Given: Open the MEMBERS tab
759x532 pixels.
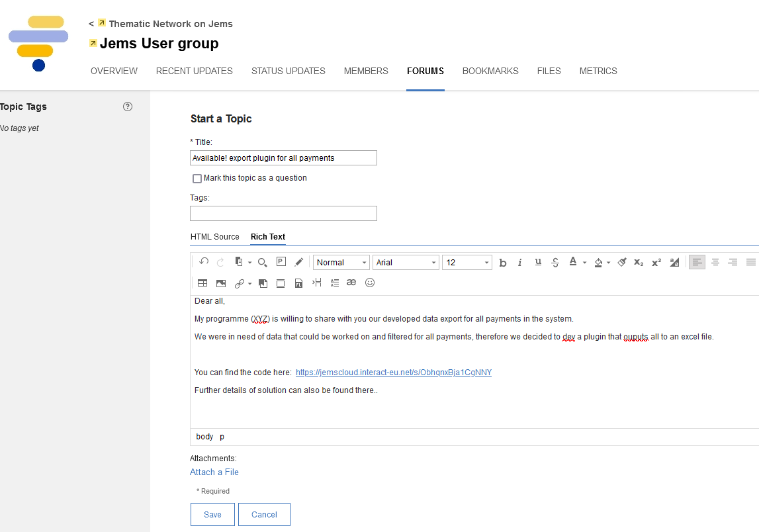Looking at the screenshot, I should tap(366, 71).
